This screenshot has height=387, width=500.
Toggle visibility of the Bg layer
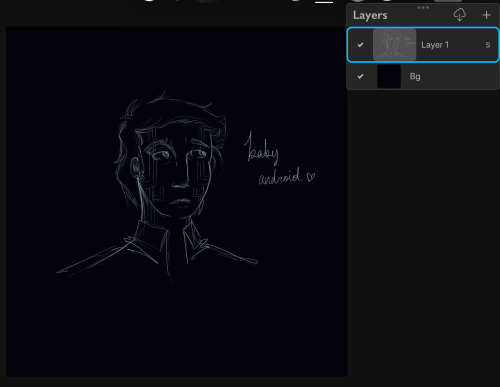360,76
